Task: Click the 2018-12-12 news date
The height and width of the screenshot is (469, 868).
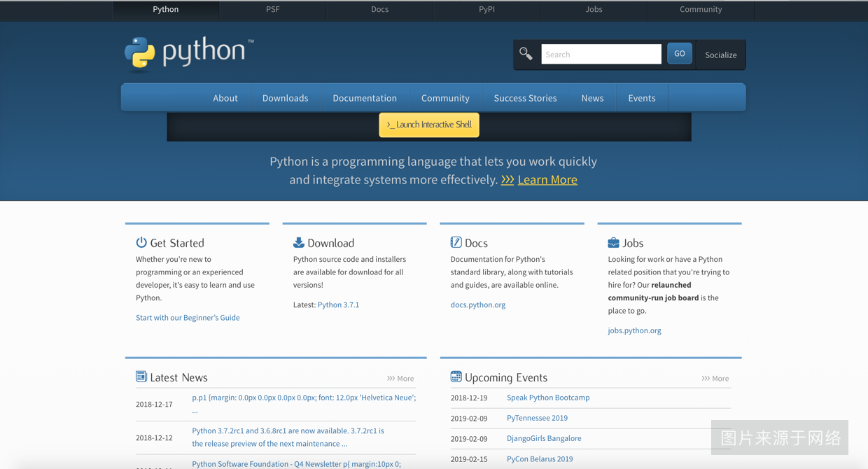Action: 154,437
